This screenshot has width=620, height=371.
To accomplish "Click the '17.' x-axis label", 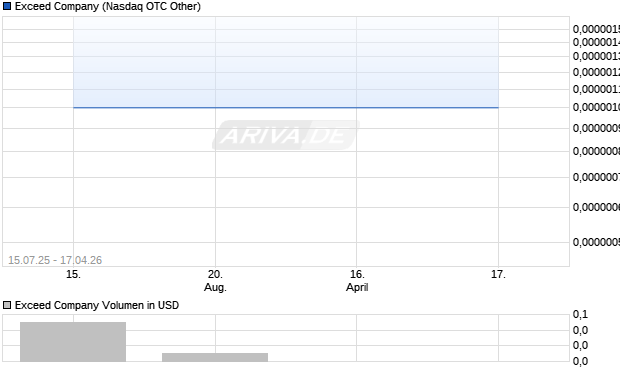I will click(x=498, y=274).
